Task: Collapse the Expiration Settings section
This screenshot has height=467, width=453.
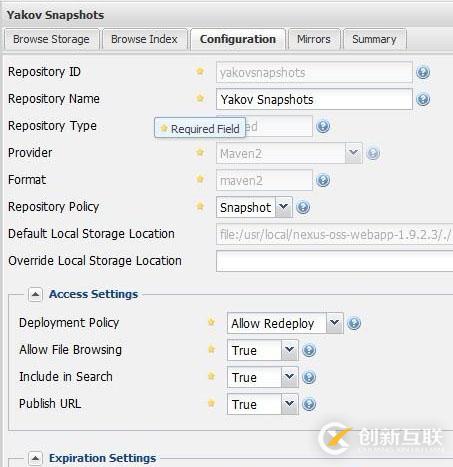Action: pos(35,459)
